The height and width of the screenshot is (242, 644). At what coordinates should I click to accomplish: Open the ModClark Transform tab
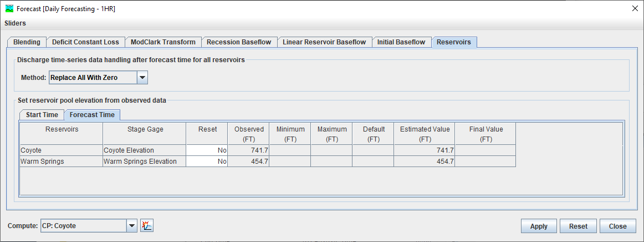pos(163,42)
